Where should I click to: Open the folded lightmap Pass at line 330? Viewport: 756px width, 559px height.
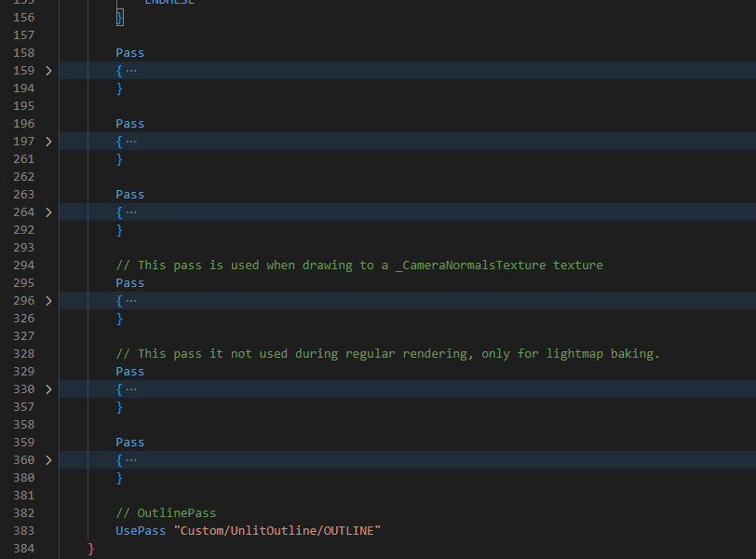click(x=48, y=389)
